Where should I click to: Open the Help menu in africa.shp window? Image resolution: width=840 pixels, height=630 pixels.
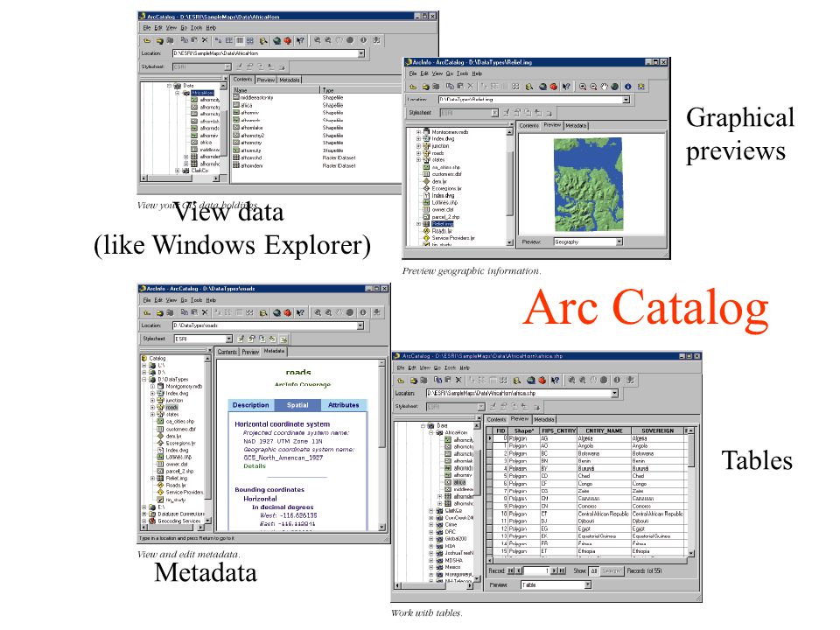pos(465,368)
